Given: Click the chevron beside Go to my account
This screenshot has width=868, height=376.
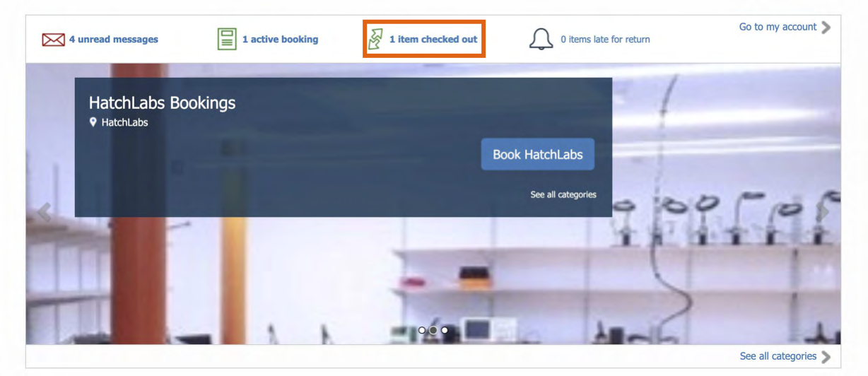Looking at the screenshot, I should pos(826,28).
